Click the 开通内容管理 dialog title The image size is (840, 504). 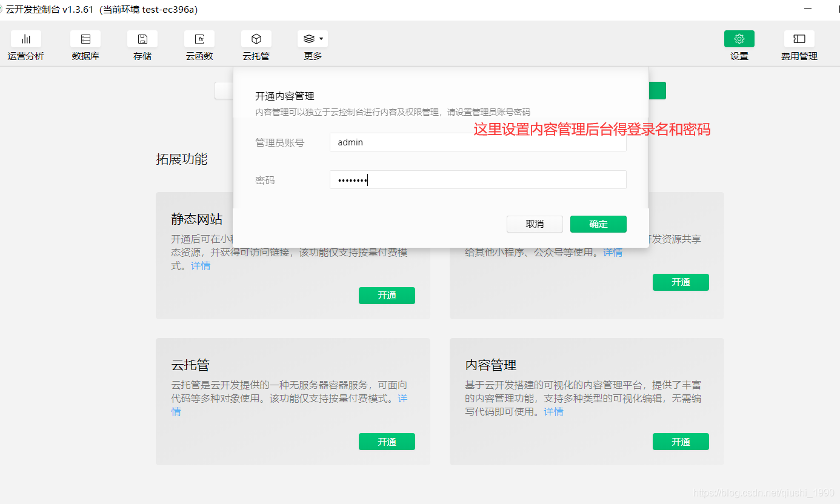pyautogui.click(x=285, y=96)
